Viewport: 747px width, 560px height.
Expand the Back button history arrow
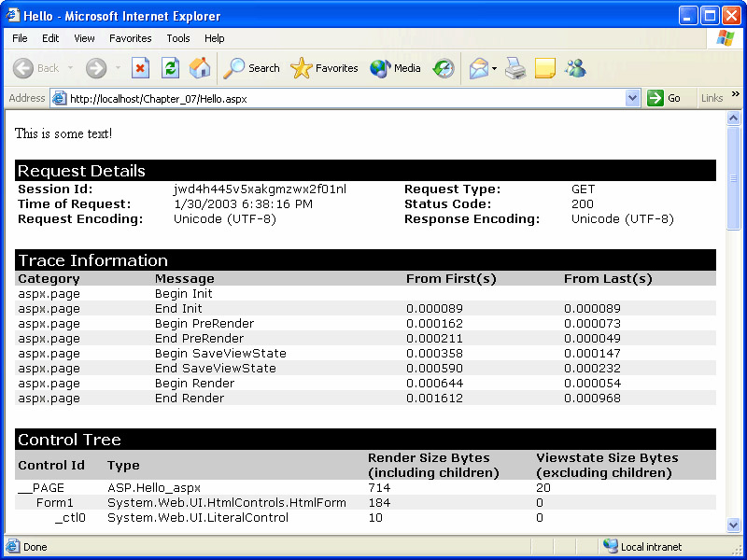(x=70, y=68)
